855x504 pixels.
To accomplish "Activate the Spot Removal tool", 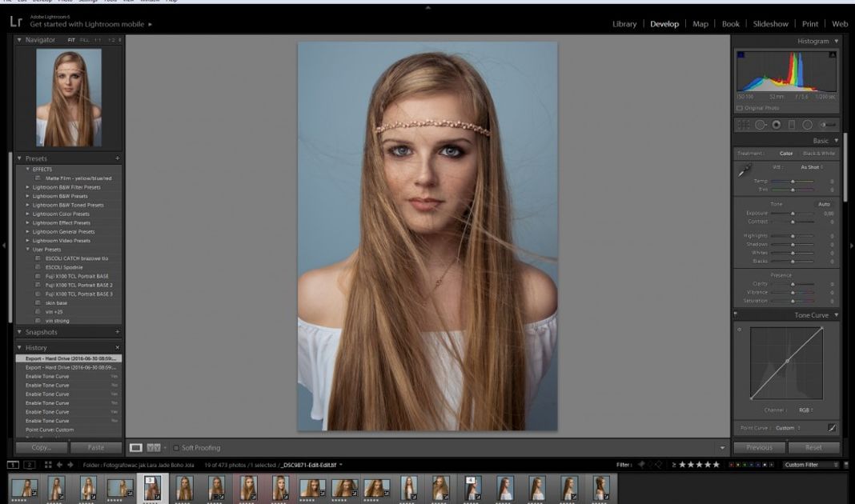I will click(x=760, y=125).
